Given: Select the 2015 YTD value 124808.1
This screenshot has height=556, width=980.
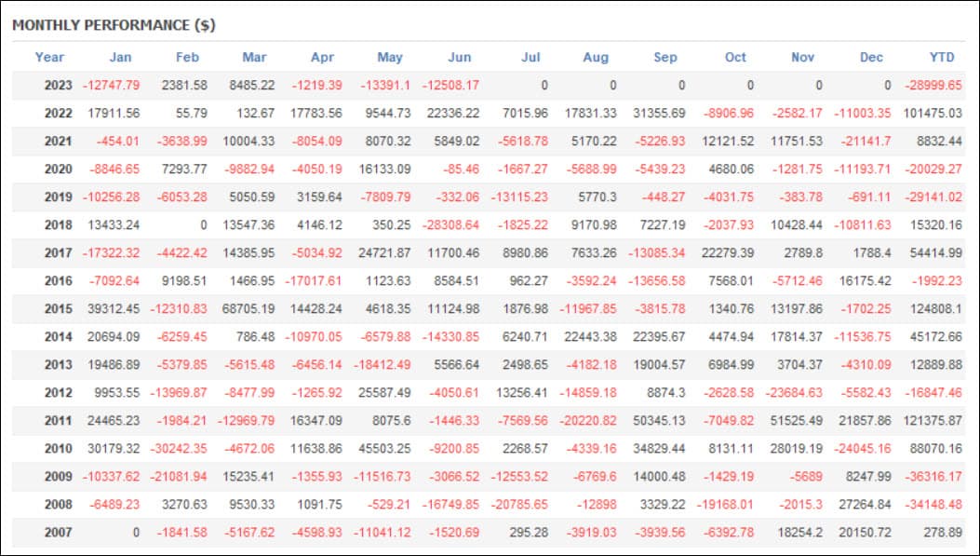Looking at the screenshot, I should point(935,309).
